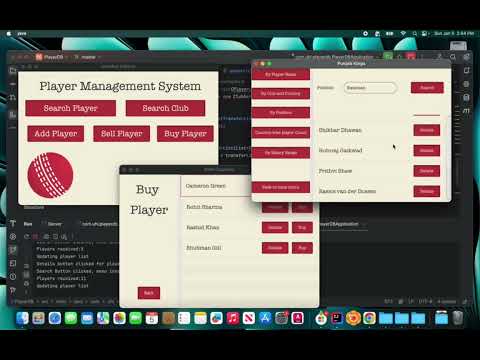Open details for Rassie van der Dussen
Viewport: 480px width, 360px height.
[x=427, y=191]
